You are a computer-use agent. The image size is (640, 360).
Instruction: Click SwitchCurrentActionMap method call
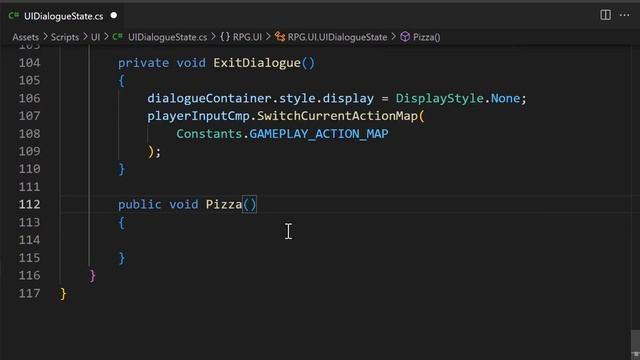(x=338, y=116)
